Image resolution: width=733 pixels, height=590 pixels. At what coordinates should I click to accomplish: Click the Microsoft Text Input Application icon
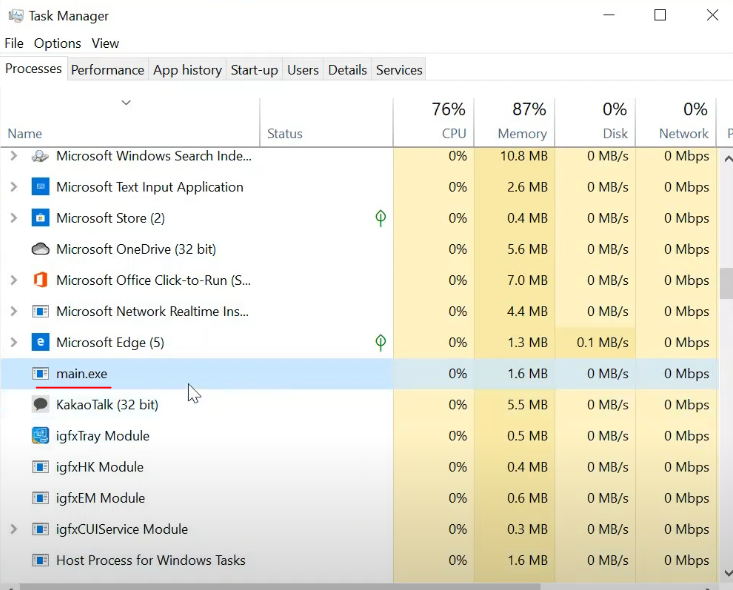tap(40, 187)
